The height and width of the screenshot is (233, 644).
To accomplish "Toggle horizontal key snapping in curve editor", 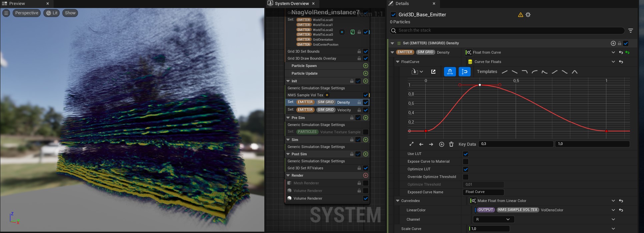I will coord(450,72).
